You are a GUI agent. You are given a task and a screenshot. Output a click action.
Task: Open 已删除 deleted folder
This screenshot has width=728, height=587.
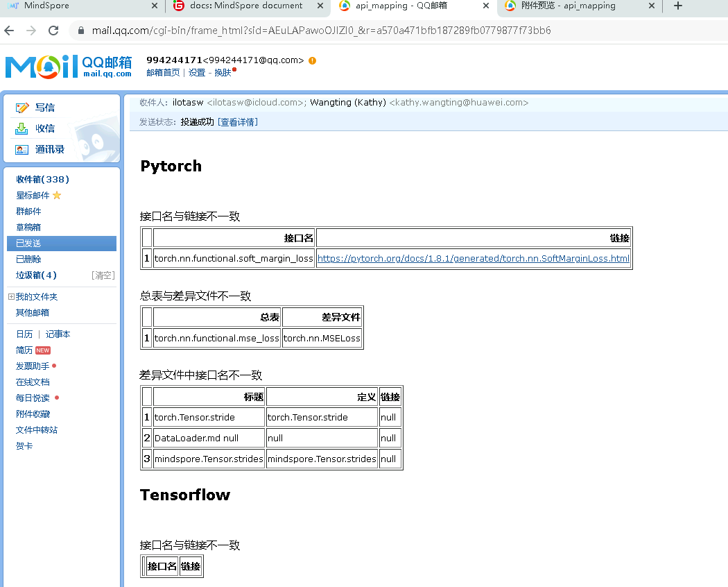pyautogui.click(x=28, y=260)
